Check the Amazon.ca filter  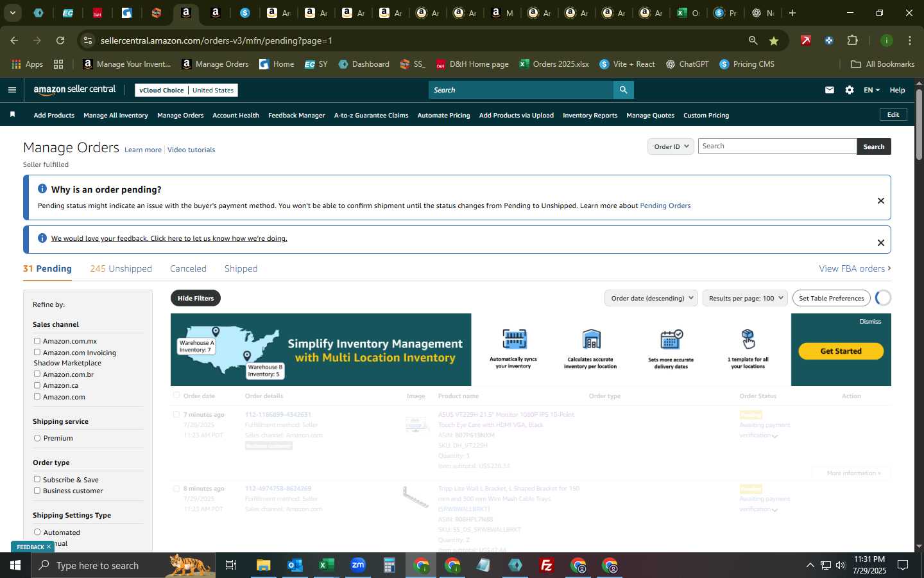(x=37, y=385)
